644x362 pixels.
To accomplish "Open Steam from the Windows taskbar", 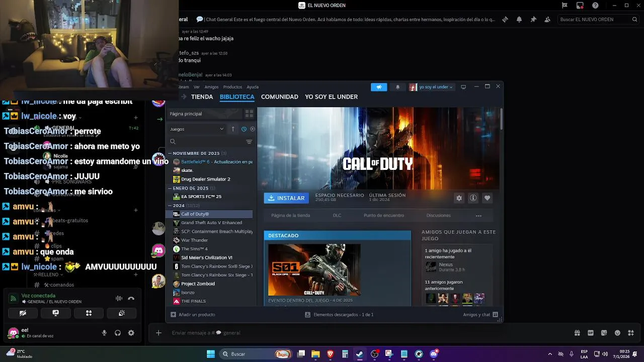I will [360, 354].
